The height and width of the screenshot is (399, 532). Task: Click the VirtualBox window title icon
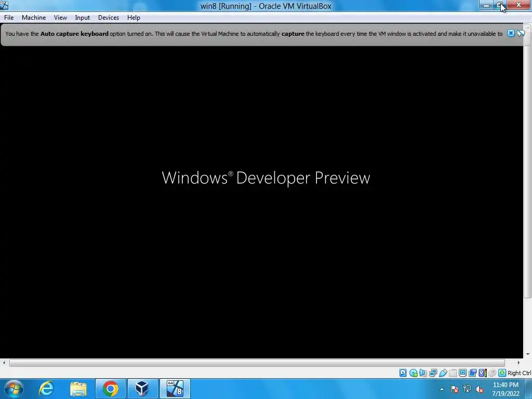click(x=4, y=5)
